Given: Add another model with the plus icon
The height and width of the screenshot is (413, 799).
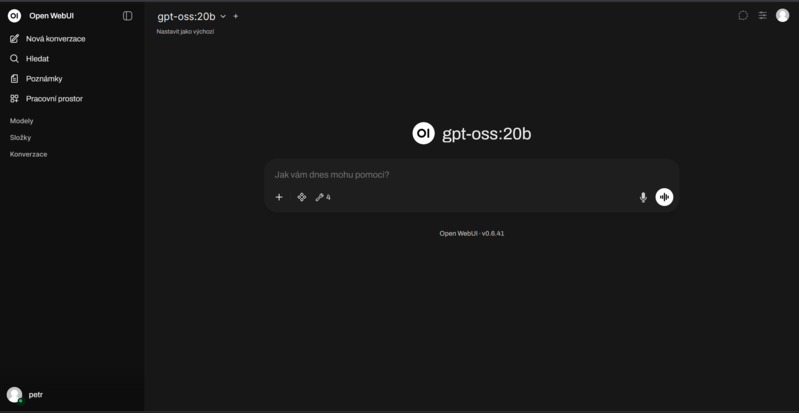Looking at the screenshot, I should pyautogui.click(x=236, y=16).
